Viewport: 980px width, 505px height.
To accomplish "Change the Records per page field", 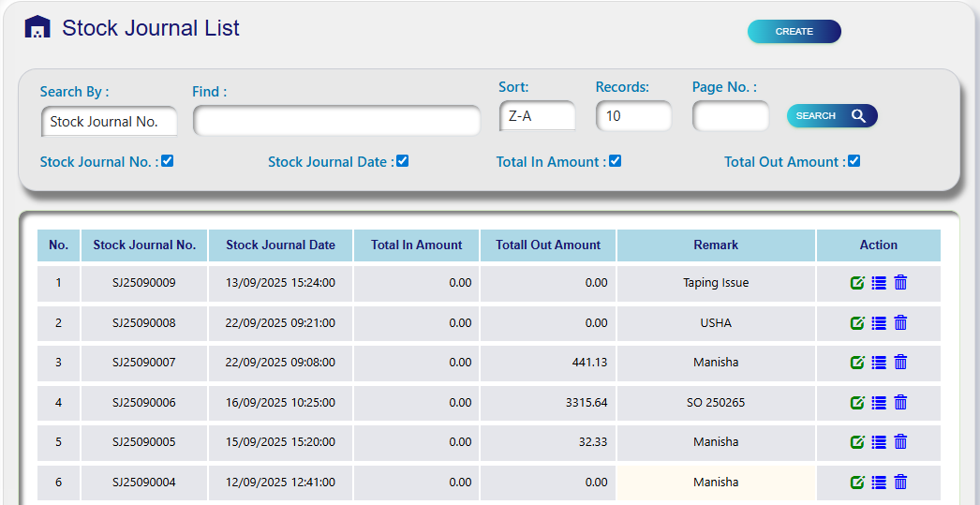I will click(633, 116).
